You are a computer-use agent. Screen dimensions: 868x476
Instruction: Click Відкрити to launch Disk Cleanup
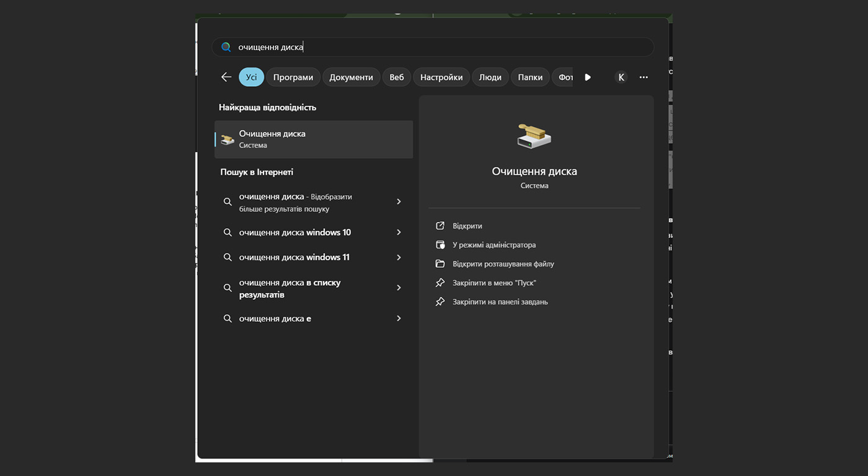(x=467, y=226)
